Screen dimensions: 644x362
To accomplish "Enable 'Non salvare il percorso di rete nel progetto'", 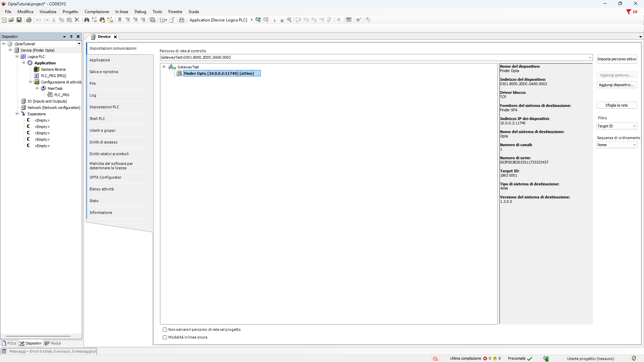I will (x=165, y=330).
